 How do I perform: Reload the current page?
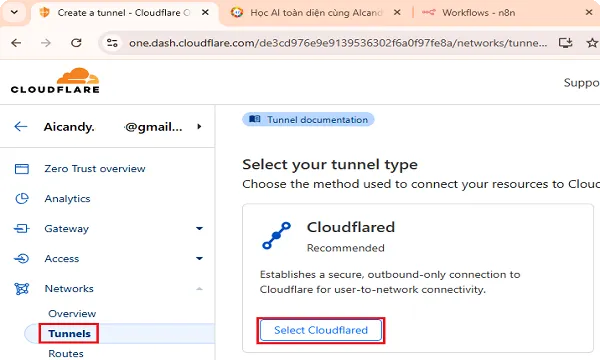pyautogui.click(x=76, y=43)
